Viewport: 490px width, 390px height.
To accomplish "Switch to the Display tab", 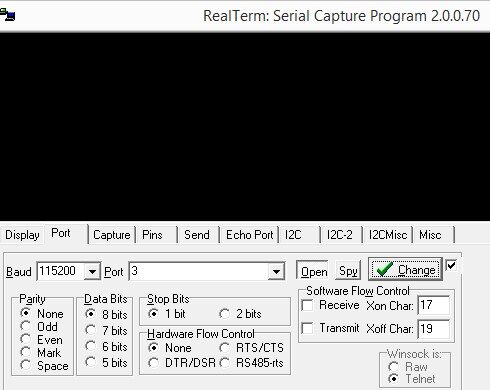I will coord(22,235).
